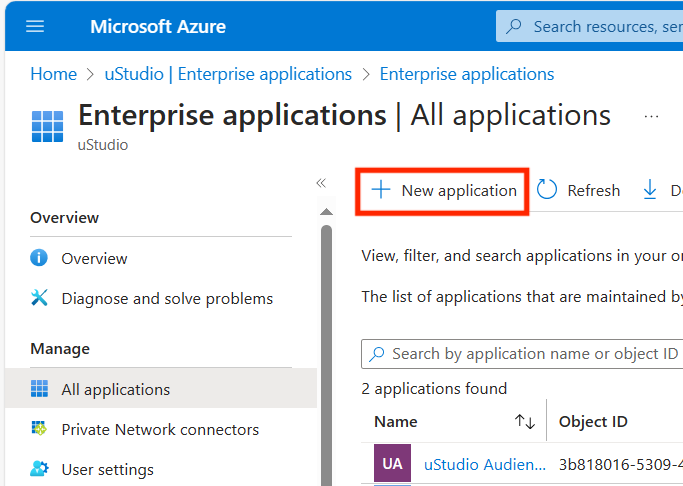
Task: Open uStudio Audien... application link
Action: (485, 465)
